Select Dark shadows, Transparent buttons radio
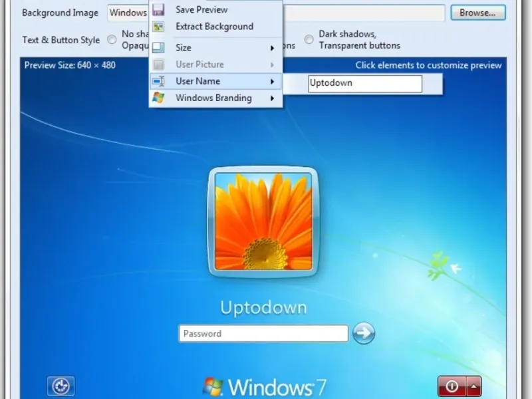The image size is (532, 399). [309, 40]
